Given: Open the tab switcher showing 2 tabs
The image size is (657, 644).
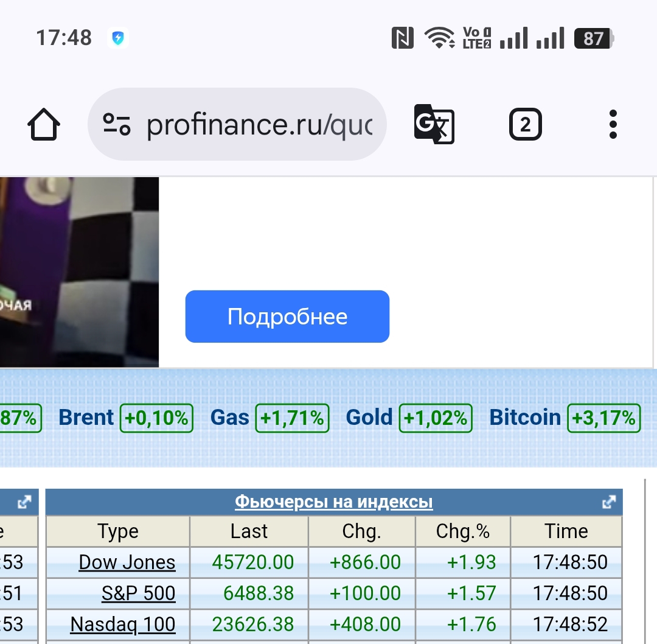Looking at the screenshot, I should [x=525, y=125].
